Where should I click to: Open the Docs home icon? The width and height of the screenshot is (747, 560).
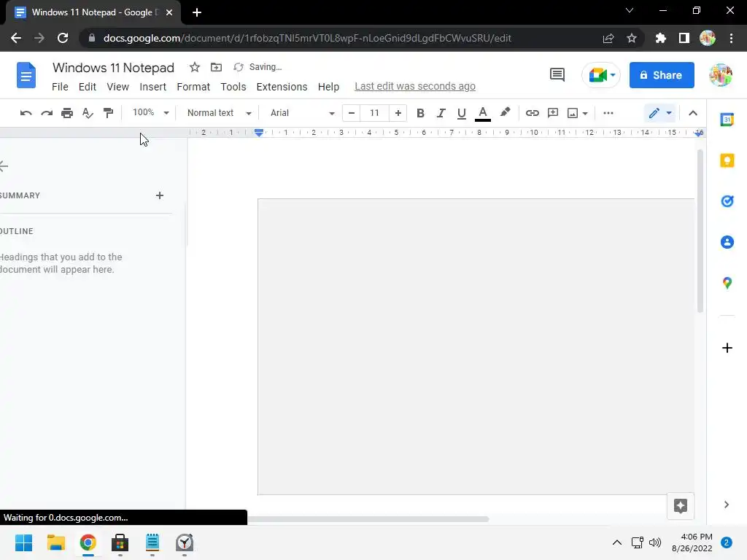click(x=26, y=75)
